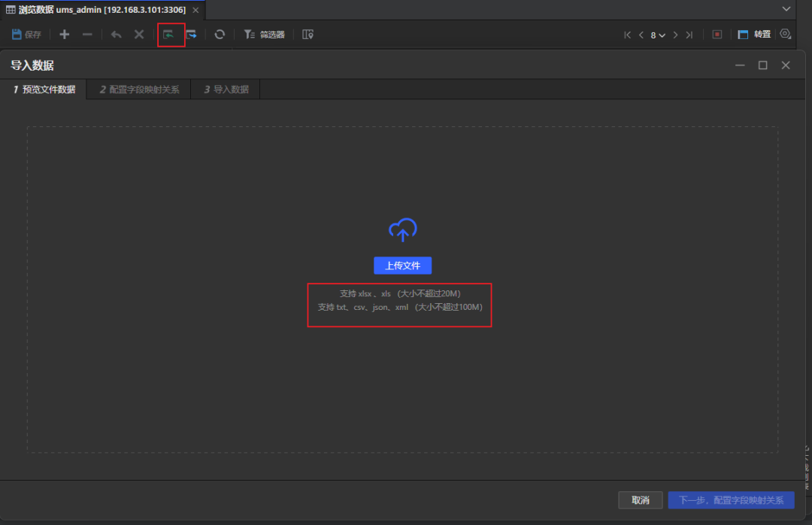This screenshot has height=525, width=812.
Task: Open the hexagon settings dropdown icon
Action: pyautogui.click(x=786, y=35)
